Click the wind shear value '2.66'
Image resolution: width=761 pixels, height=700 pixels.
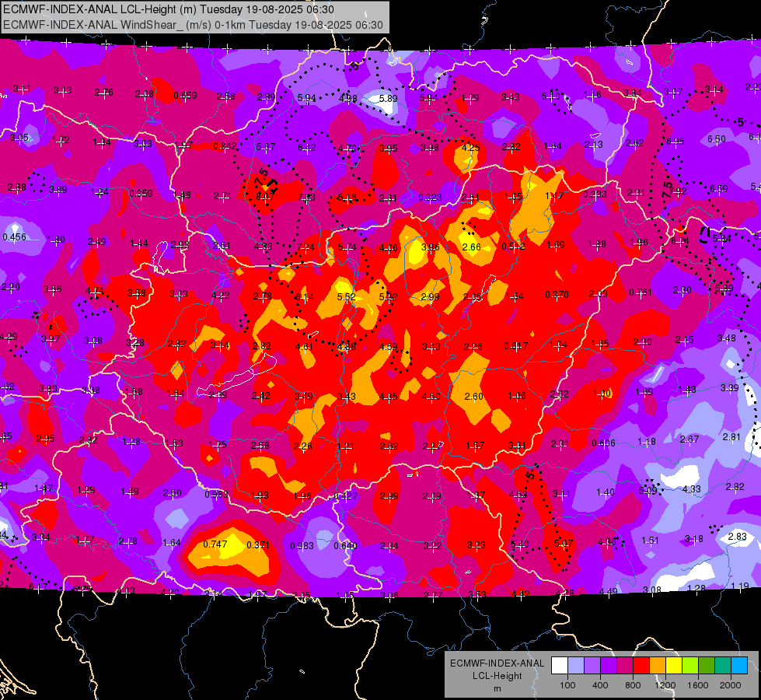pyautogui.click(x=471, y=247)
